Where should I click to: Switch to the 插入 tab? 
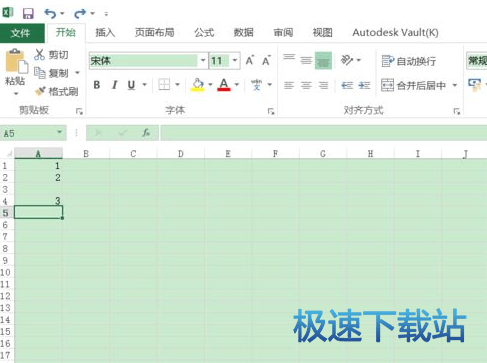(x=105, y=33)
